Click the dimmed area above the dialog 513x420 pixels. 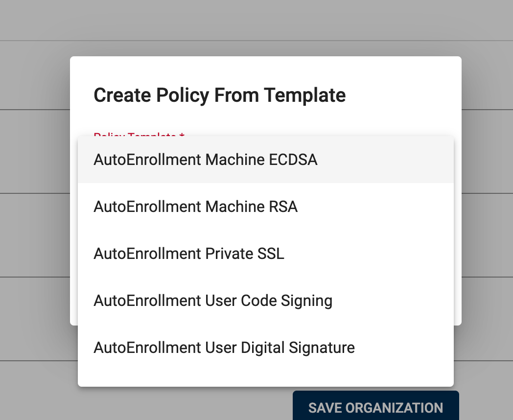(264, 24)
